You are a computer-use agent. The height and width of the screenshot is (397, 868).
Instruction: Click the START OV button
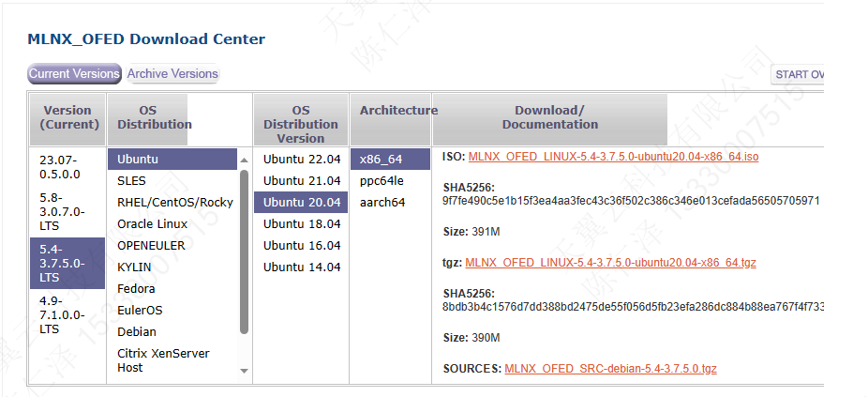798,74
